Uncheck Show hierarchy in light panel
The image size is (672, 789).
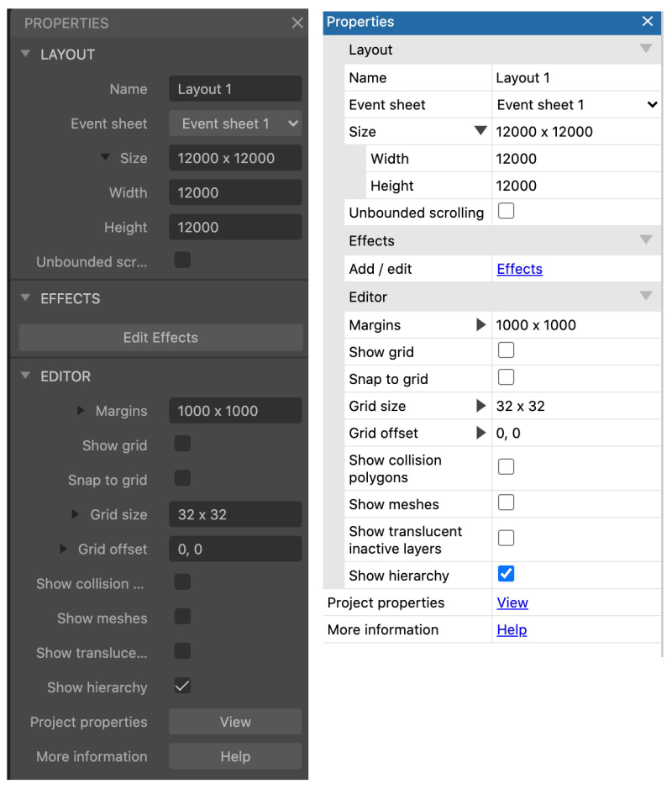point(506,574)
